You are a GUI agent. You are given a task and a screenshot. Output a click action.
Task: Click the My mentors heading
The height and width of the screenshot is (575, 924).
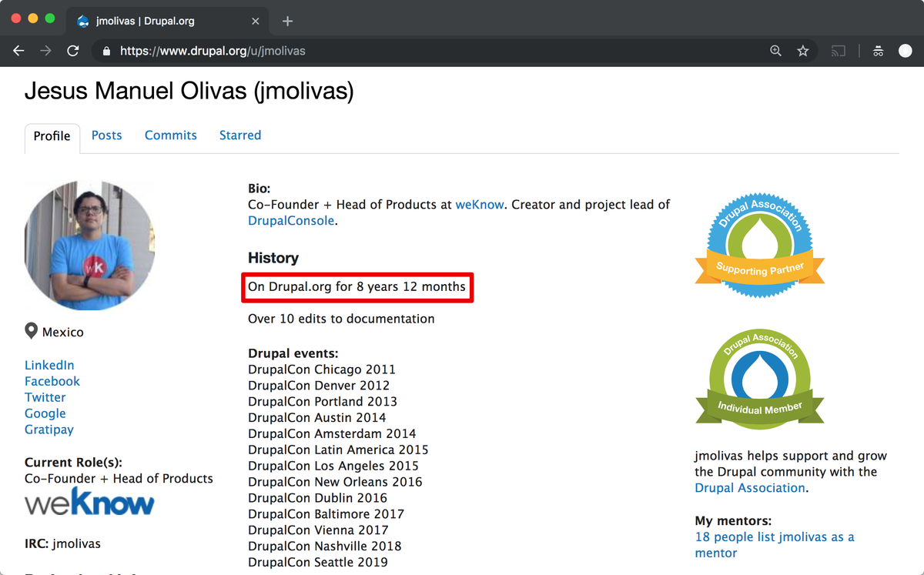(x=733, y=521)
